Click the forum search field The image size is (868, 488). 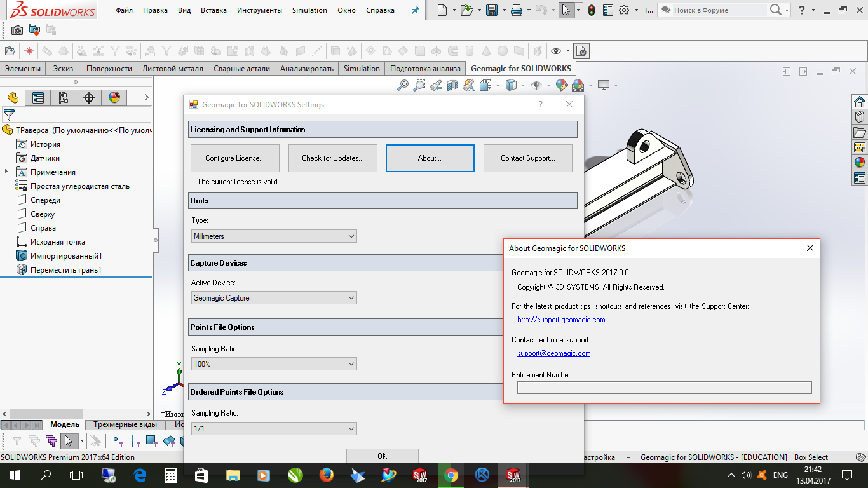721,10
